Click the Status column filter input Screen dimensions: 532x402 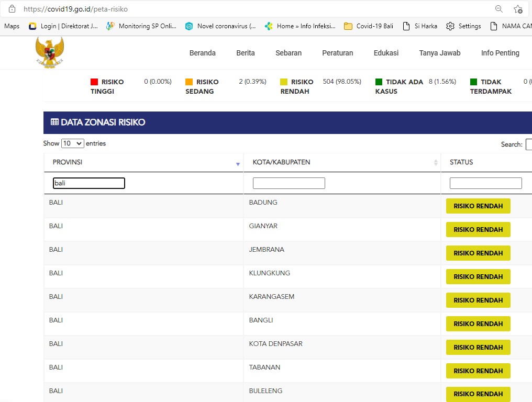click(x=485, y=183)
